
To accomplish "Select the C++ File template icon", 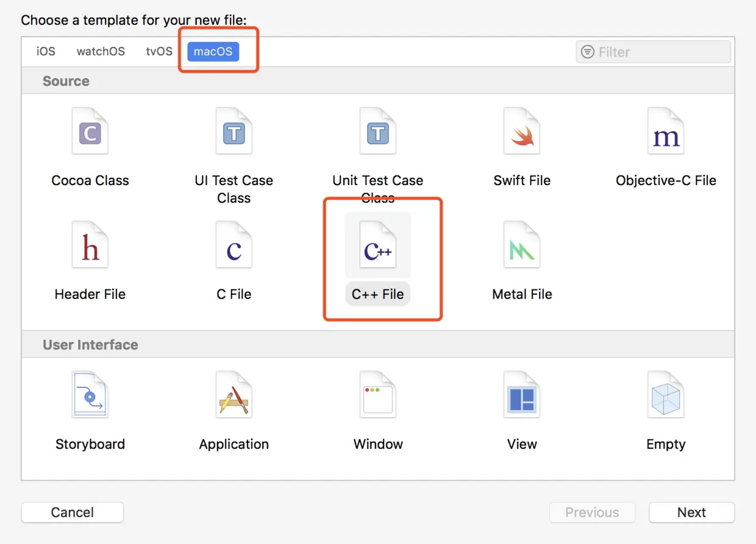I will [378, 245].
